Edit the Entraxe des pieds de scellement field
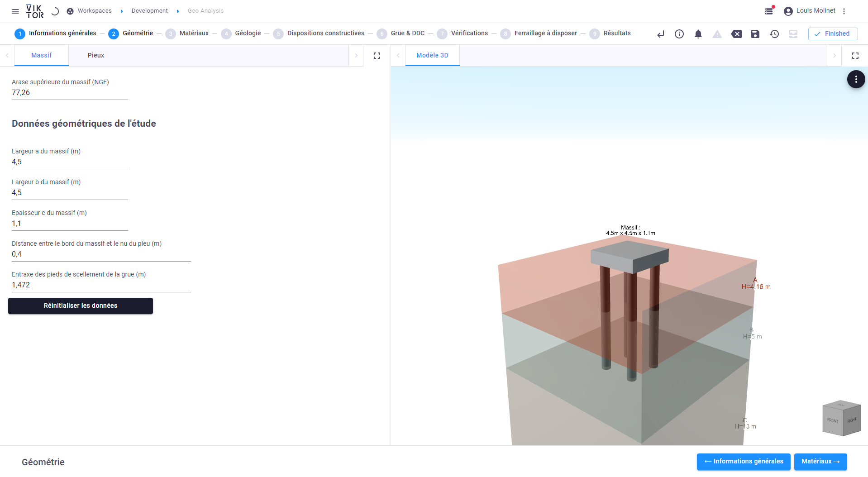 pos(101,285)
